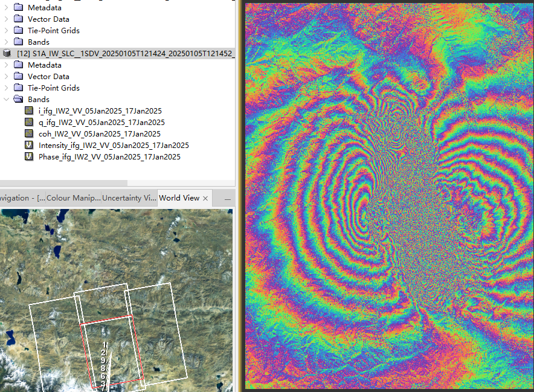Screen dimensions: 534x392
Task: Select q_ifg_IW2_VV_05Jan2025_17Jan2025 band
Action: (x=101, y=122)
